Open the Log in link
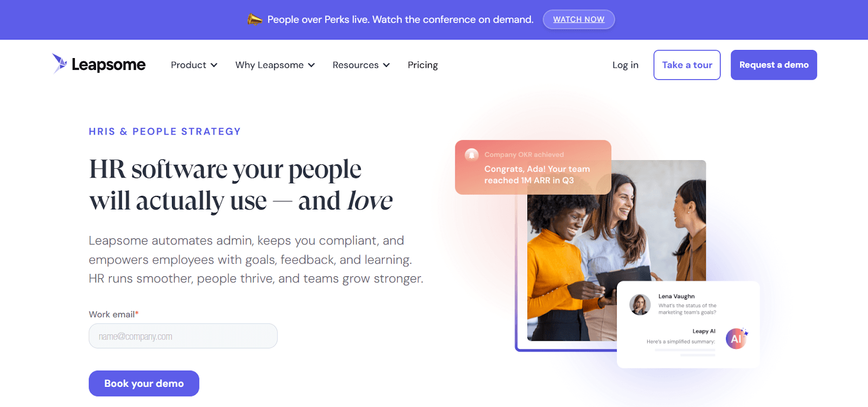 626,65
